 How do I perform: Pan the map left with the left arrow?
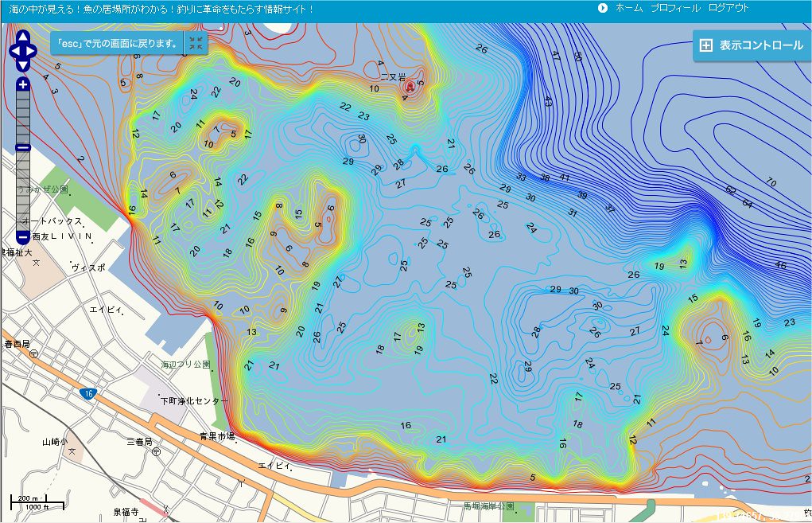point(14,51)
